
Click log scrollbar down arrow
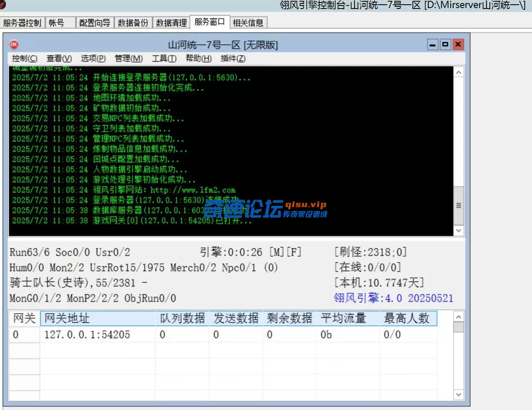(458, 230)
